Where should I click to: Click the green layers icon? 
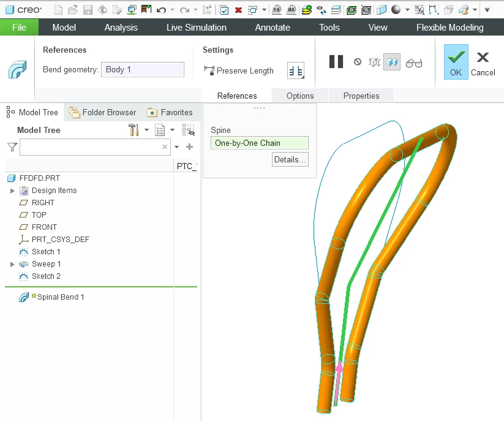coord(307,10)
